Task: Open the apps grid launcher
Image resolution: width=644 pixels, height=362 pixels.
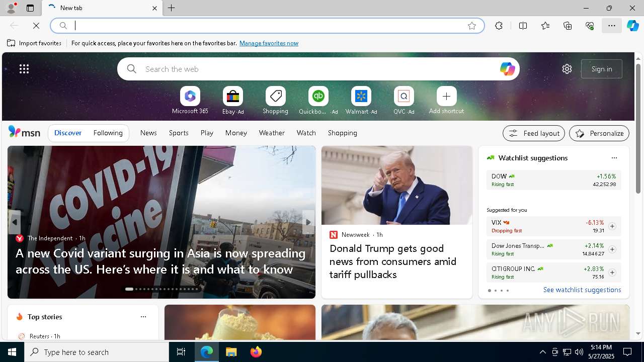Action: (24, 69)
